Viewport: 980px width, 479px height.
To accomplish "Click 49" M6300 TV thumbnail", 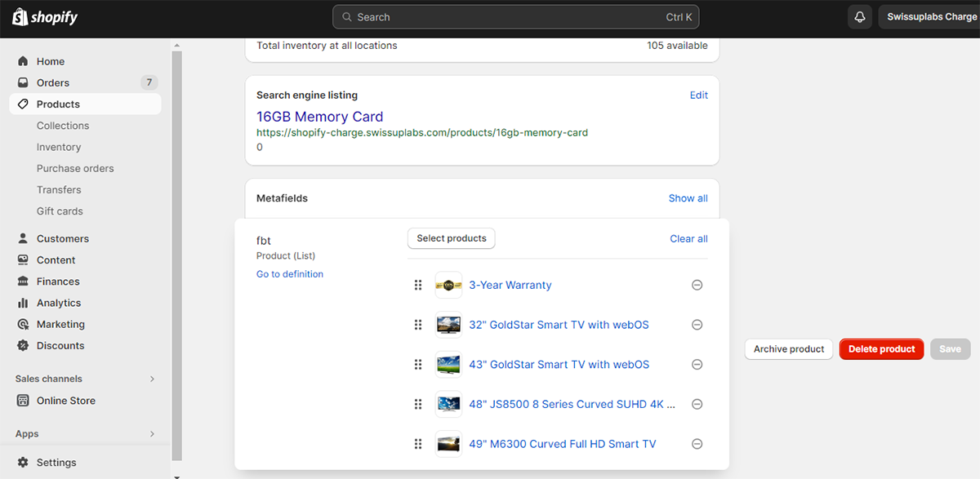I will [448, 444].
